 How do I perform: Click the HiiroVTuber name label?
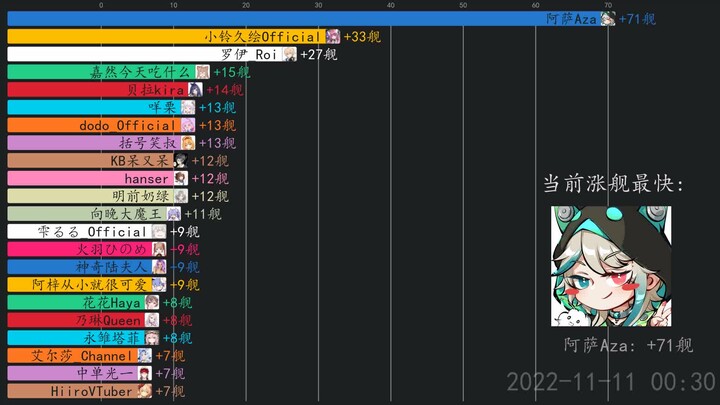(92, 391)
